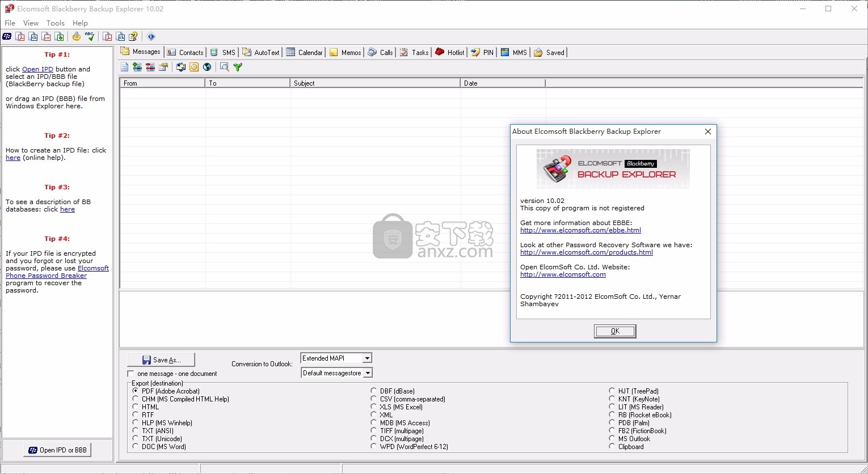Open the elcomsoft.com/ebbe.html link
This screenshot has height=474, width=868.
click(580, 230)
